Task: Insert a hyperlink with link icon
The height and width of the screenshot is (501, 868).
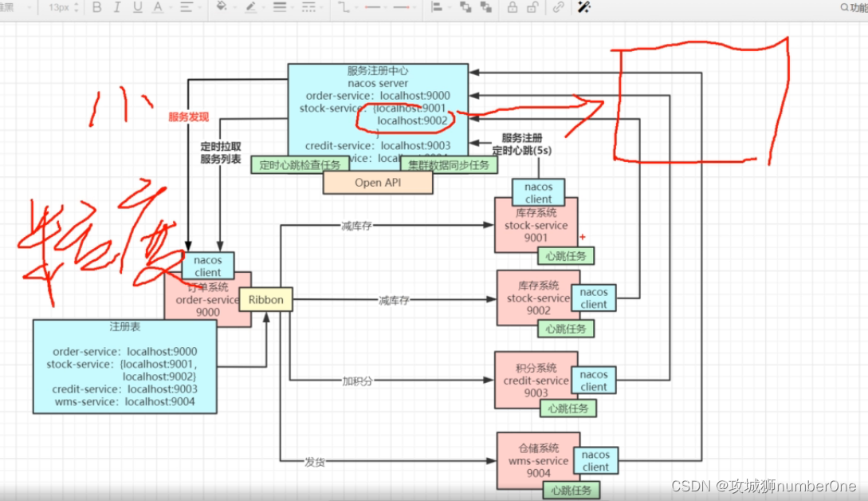Action: (558, 7)
